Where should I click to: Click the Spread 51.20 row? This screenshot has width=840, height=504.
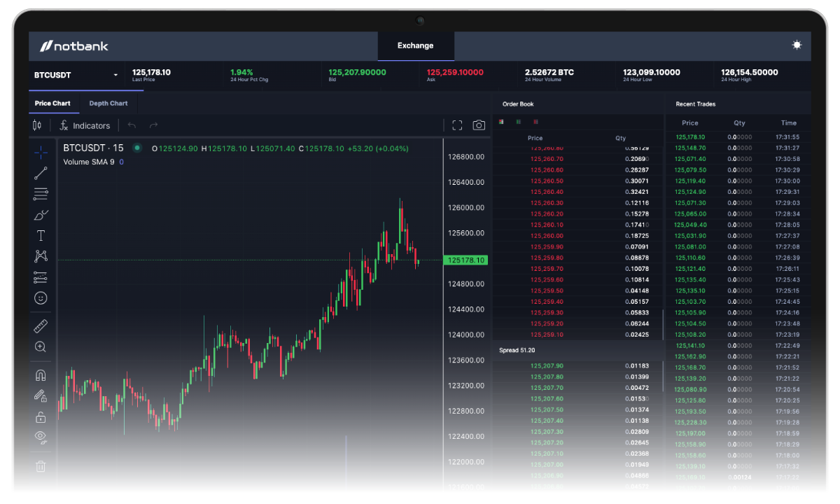click(518, 350)
